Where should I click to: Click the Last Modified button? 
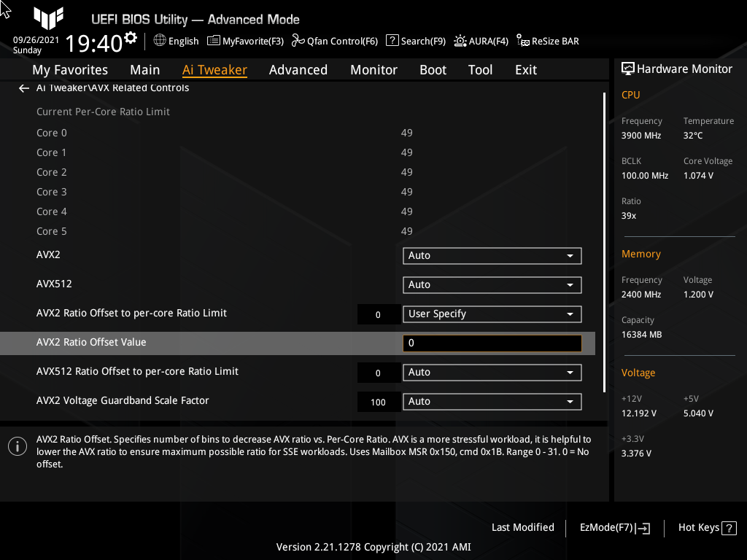522,527
